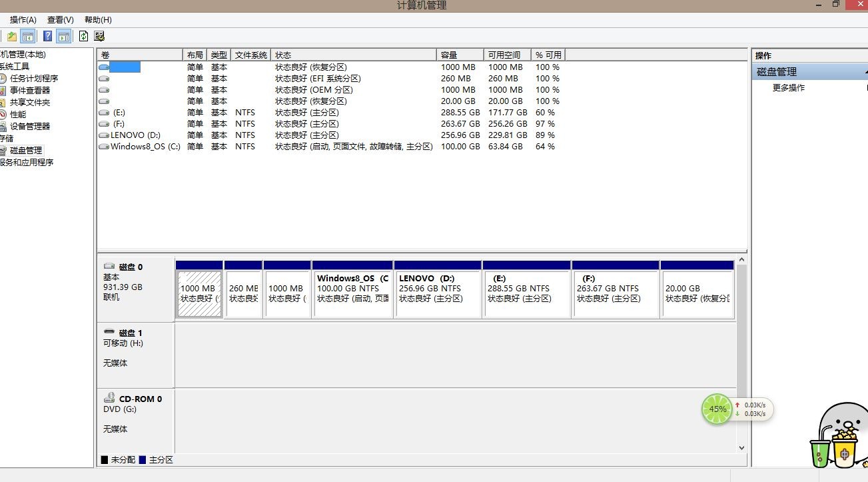Toggle the show/hide console tree toolbar icon
The image size is (868, 482).
(27, 36)
